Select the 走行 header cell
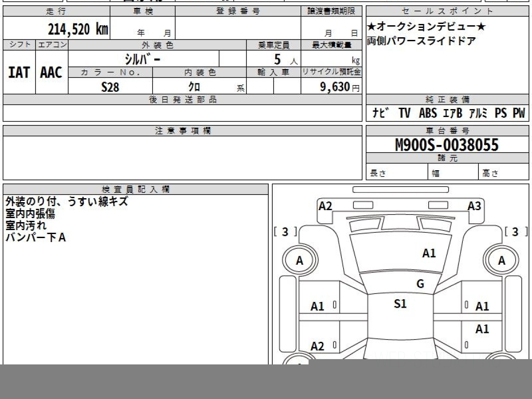 (56, 12)
